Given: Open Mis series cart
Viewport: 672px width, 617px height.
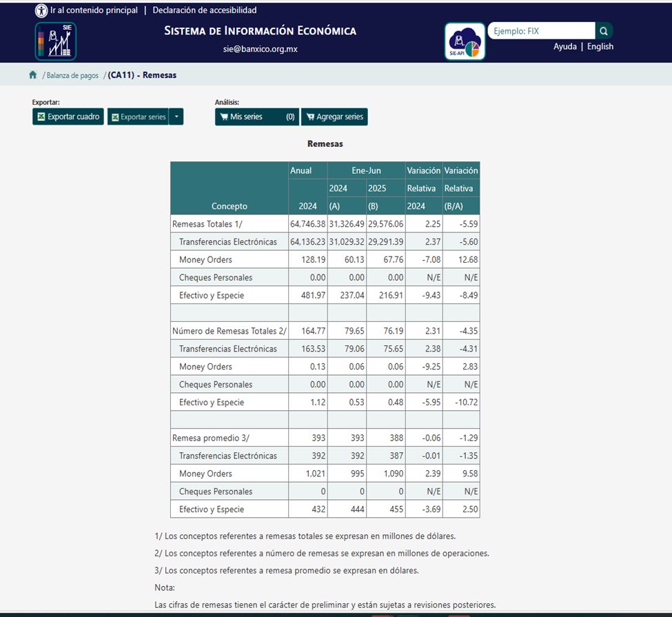Looking at the screenshot, I should pos(256,117).
